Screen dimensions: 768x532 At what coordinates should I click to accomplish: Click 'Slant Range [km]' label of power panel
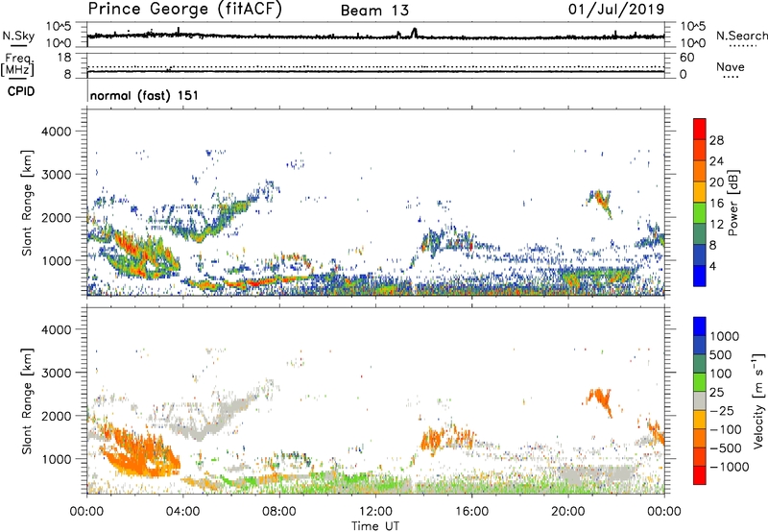point(27,203)
